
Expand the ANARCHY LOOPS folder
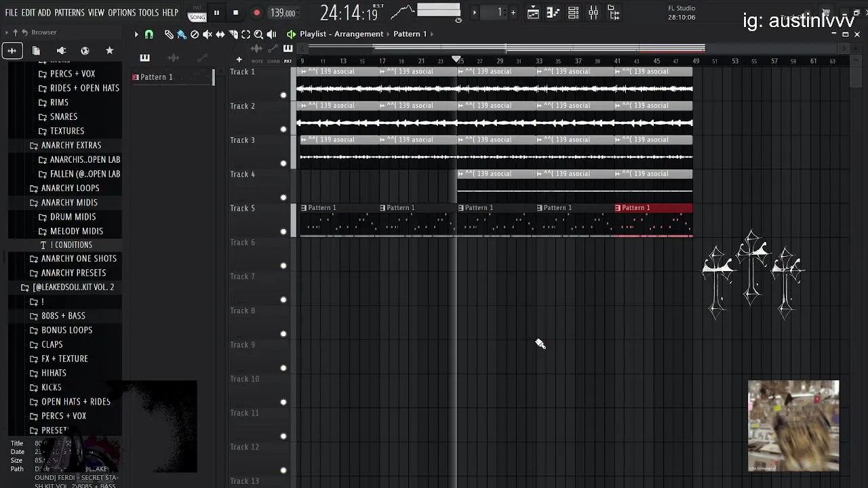70,188
